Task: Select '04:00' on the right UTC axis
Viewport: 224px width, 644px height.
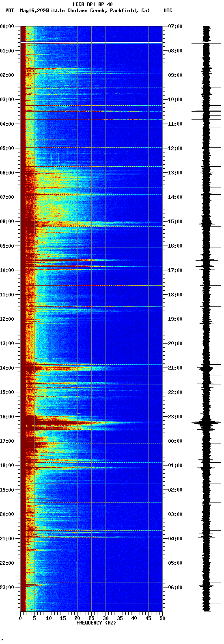Action: coord(175,539)
